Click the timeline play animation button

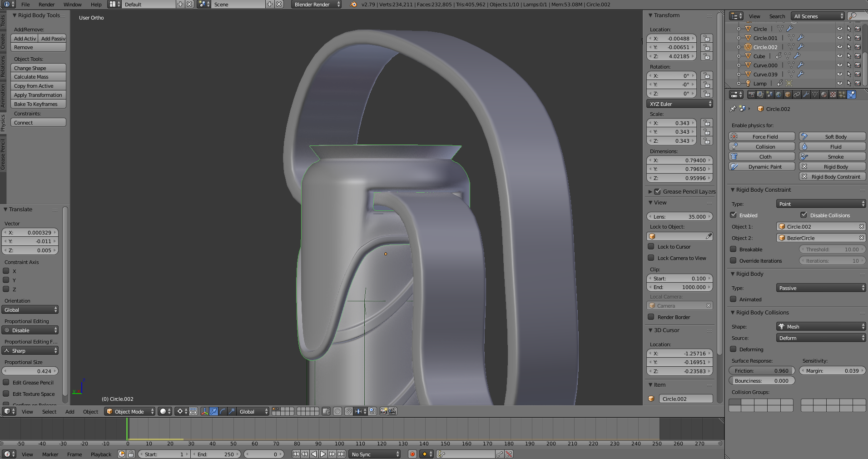(323, 454)
